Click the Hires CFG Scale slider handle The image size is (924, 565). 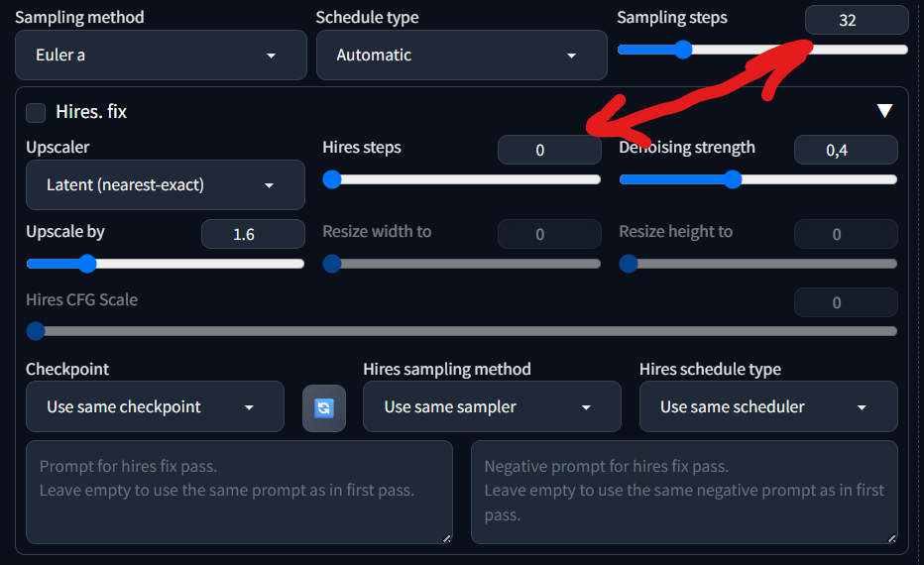(x=36, y=331)
